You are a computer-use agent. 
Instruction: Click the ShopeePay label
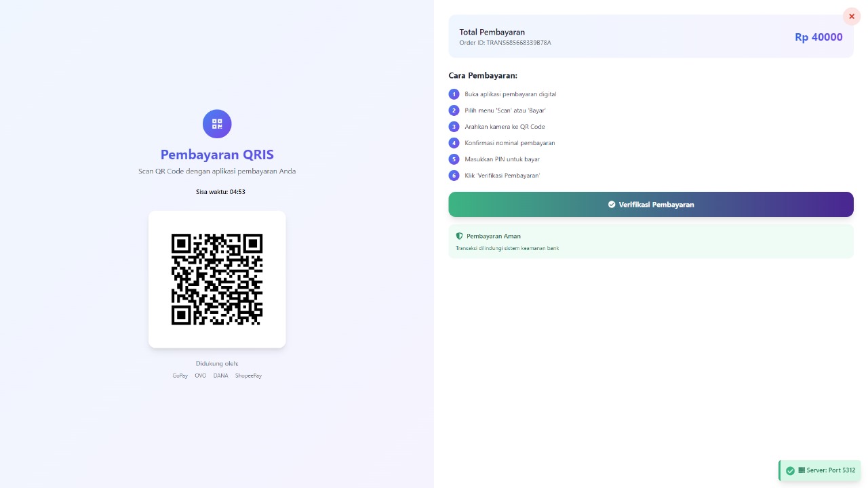[249, 375]
